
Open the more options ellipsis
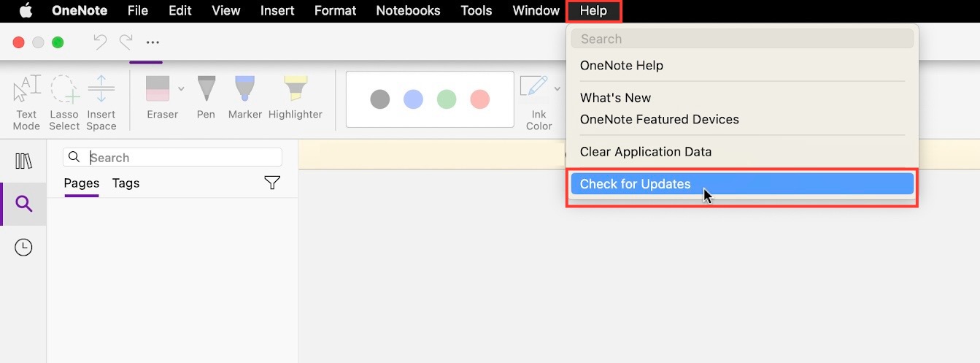click(x=153, y=42)
